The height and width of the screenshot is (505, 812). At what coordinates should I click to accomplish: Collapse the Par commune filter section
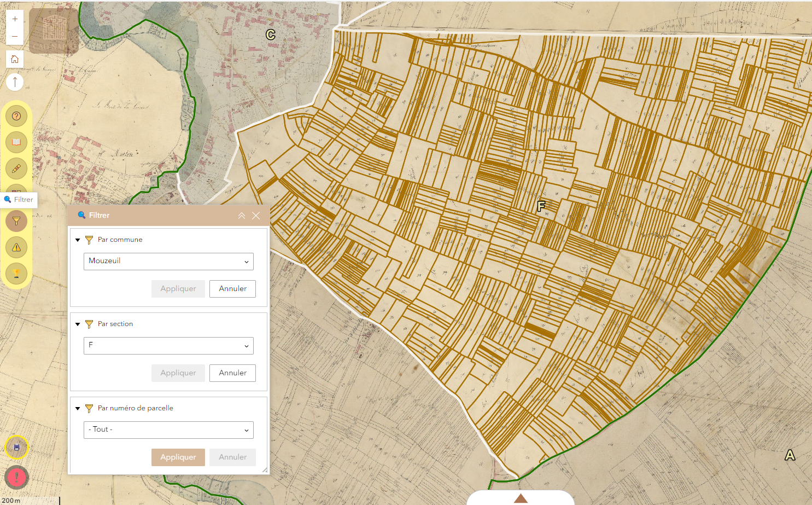pyautogui.click(x=78, y=240)
